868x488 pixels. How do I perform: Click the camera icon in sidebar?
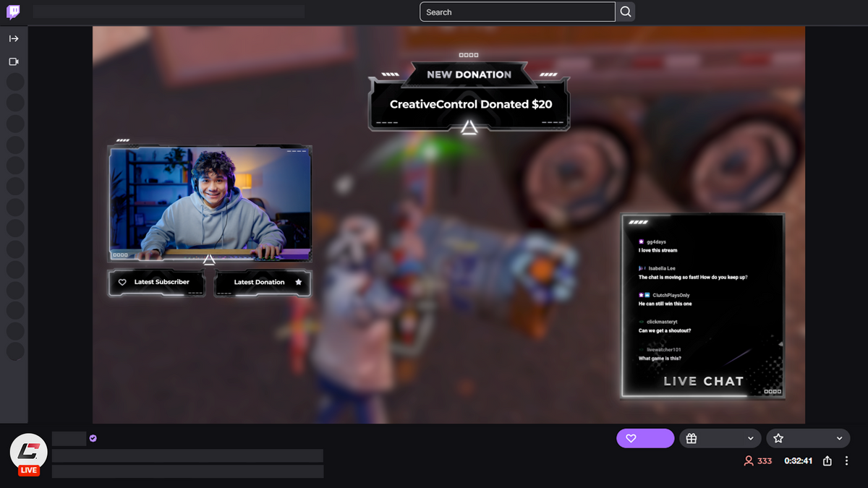[x=14, y=62]
